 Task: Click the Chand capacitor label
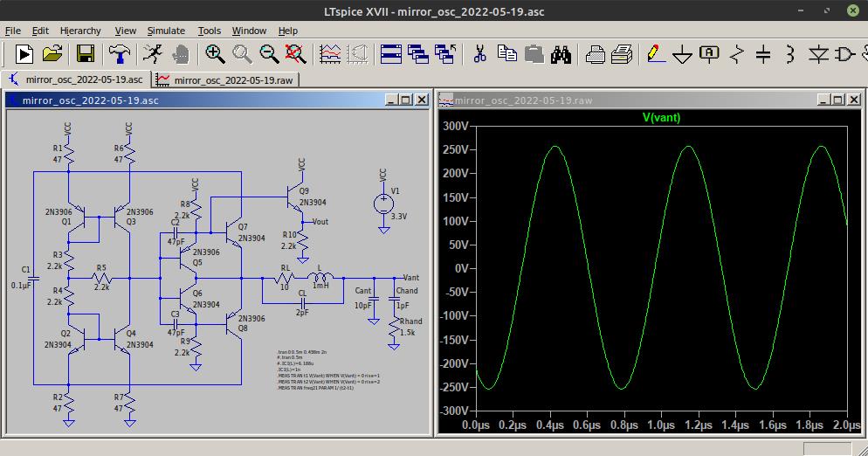[x=407, y=290]
